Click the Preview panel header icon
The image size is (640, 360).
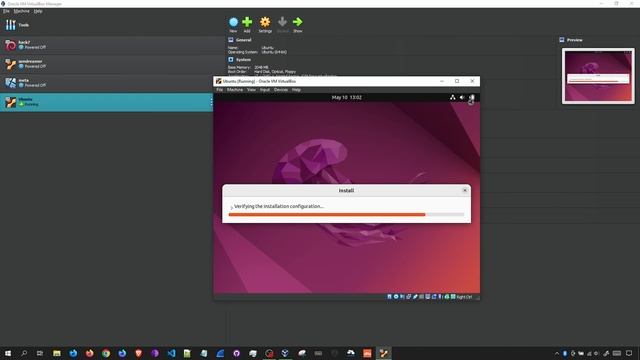(562, 40)
